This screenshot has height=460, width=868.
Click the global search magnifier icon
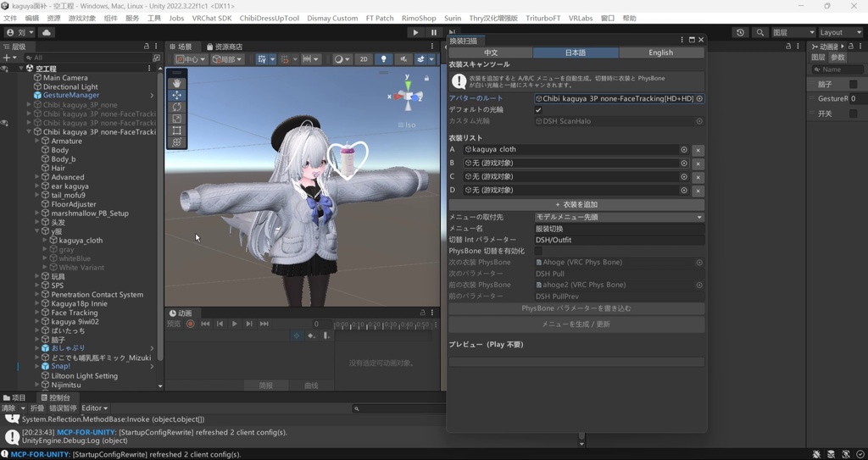(760, 33)
